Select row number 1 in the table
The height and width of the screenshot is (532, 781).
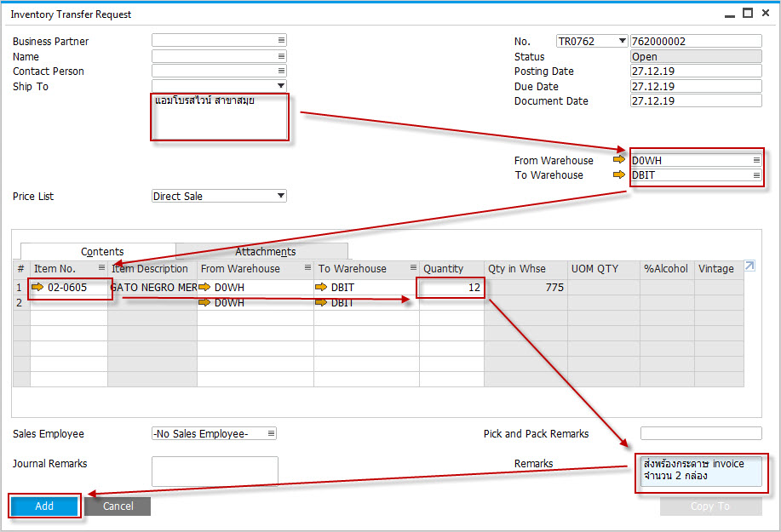tap(21, 287)
